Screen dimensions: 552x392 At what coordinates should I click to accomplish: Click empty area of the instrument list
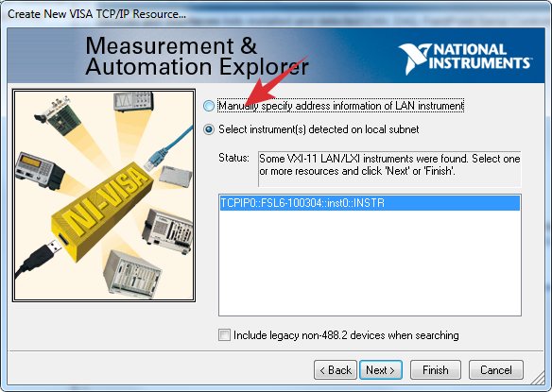[x=370, y=264]
